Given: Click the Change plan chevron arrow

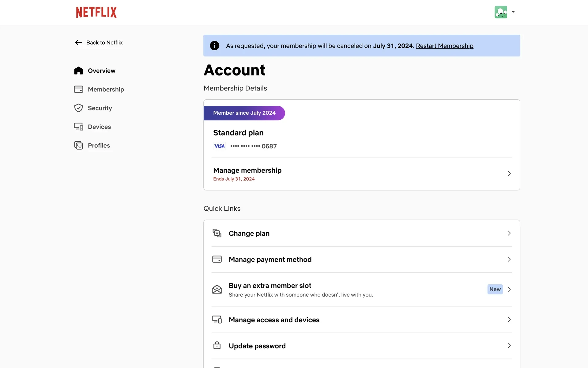Looking at the screenshot, I should tap(509, 233).
